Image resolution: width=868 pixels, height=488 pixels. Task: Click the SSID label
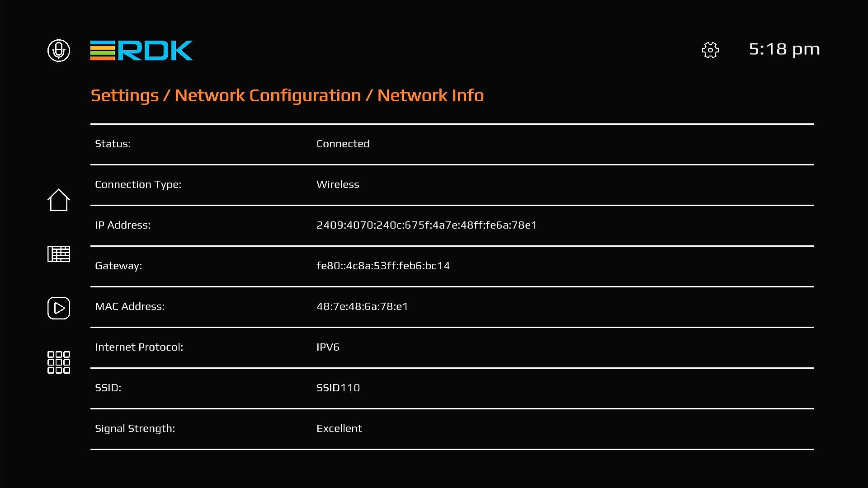[x=108, y=388]
